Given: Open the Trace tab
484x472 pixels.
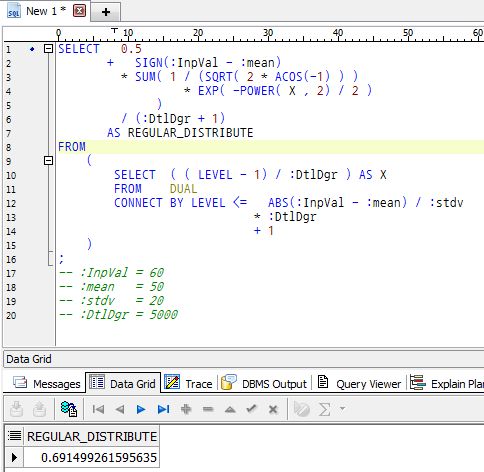Looking at the screenshot, I should pos(189,384).
